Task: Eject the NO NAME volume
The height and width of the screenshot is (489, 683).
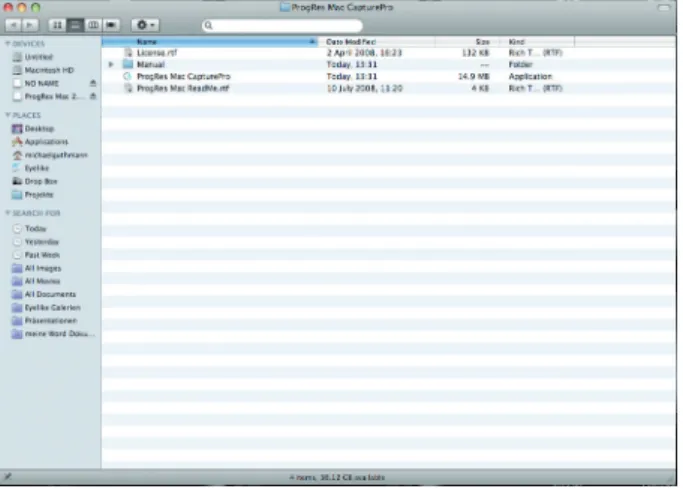Action: pos(93,83)
